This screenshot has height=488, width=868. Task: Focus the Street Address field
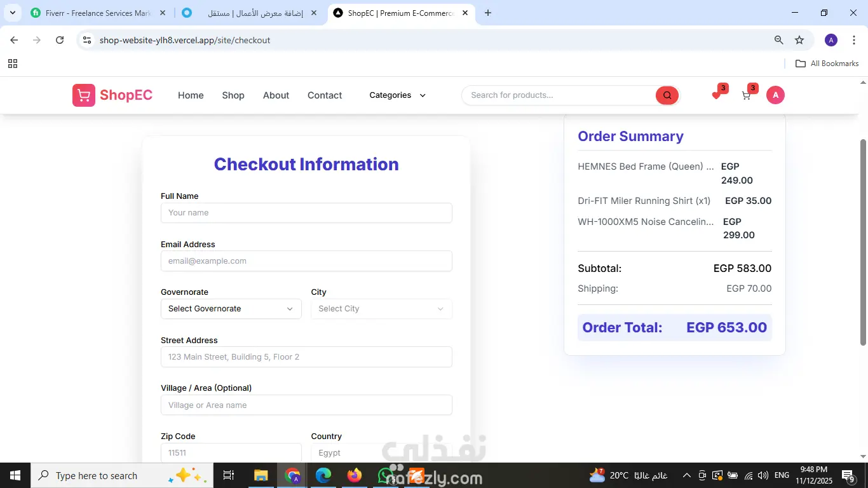pyautogui.click(x=306, y=357)
